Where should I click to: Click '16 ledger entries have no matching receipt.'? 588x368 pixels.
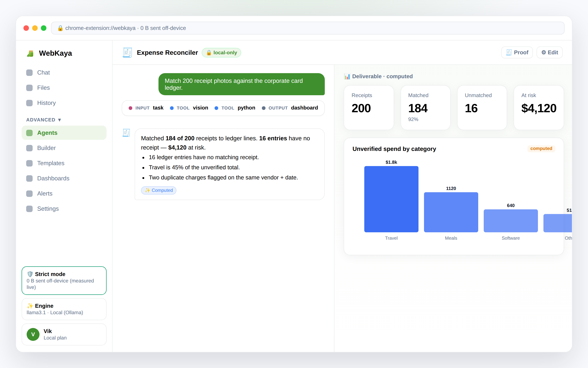tap(204, 157)
